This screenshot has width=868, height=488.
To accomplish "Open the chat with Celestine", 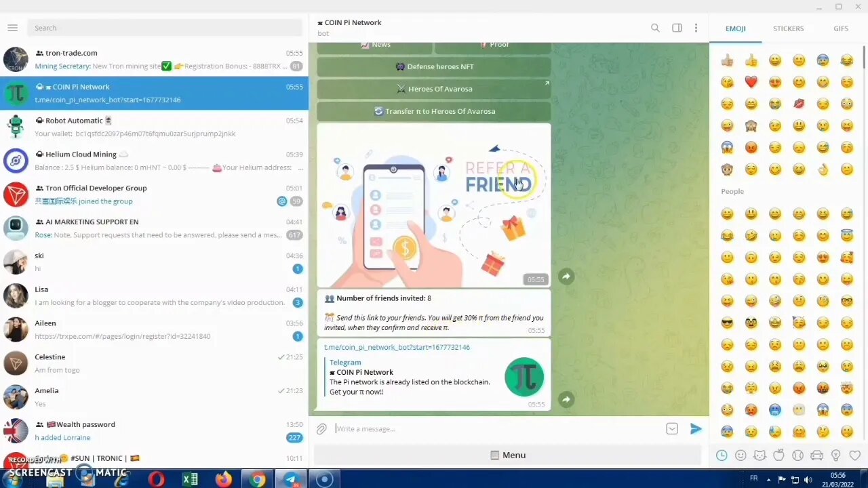I will 154,363.
